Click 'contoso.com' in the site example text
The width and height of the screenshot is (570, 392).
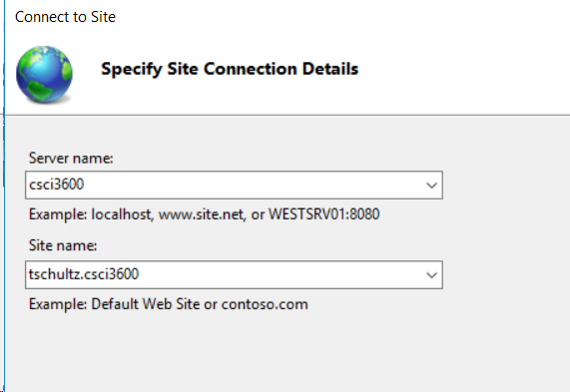(x=265, y=304)
